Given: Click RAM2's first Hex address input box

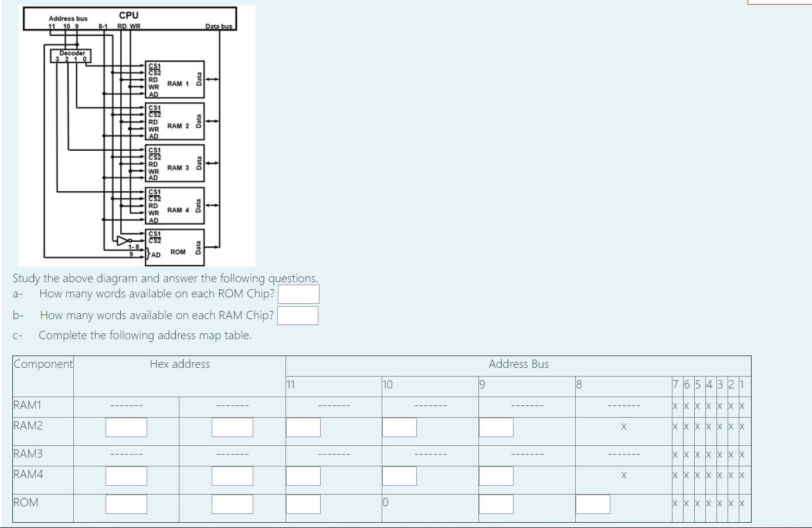Looking at the screenshot, I should pyautogui.click(x=126, y=427).
